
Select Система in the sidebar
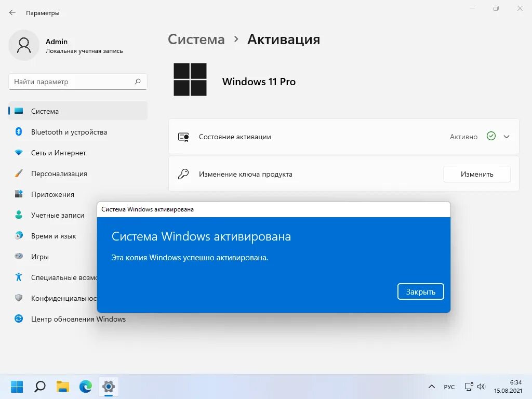(78, 111)
